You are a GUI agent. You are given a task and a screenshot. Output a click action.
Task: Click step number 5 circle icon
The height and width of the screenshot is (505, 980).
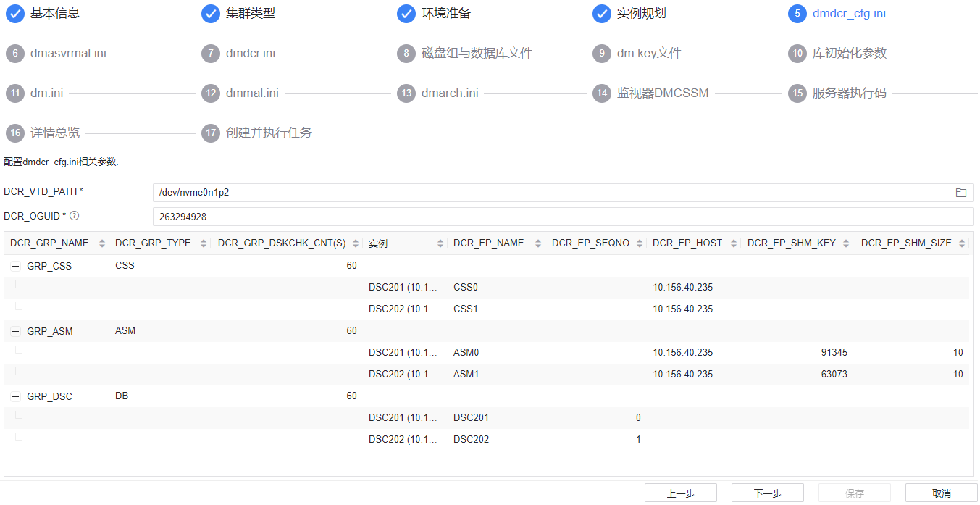coord(797,14)
